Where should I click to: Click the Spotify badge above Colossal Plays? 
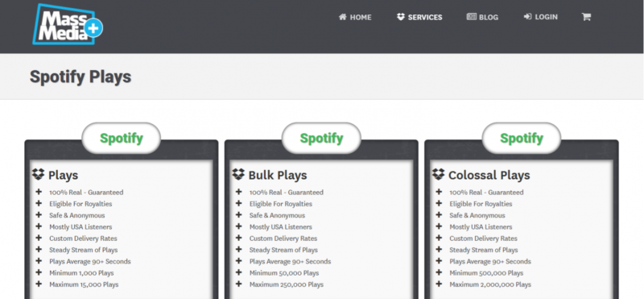521,138
